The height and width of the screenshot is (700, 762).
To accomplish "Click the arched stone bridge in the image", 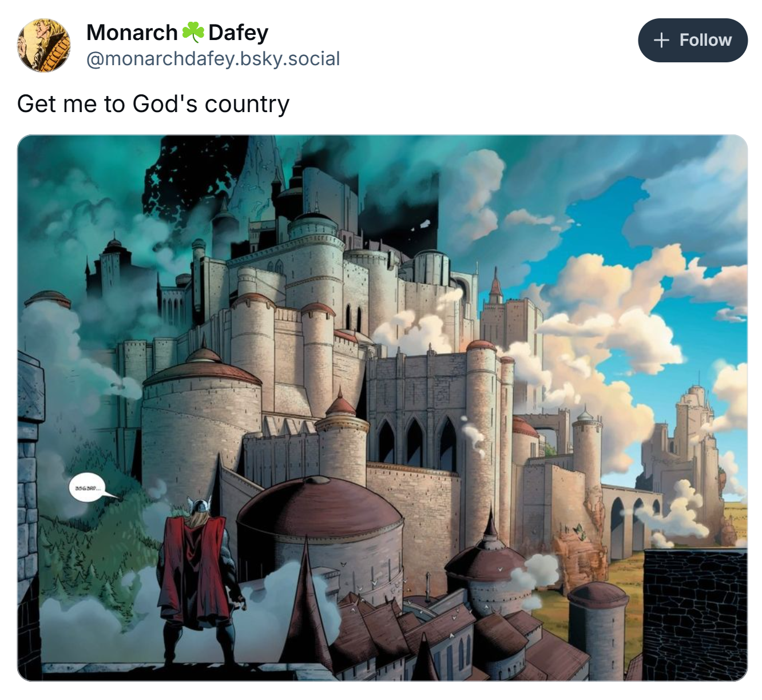I will click(x=629, y=518).
